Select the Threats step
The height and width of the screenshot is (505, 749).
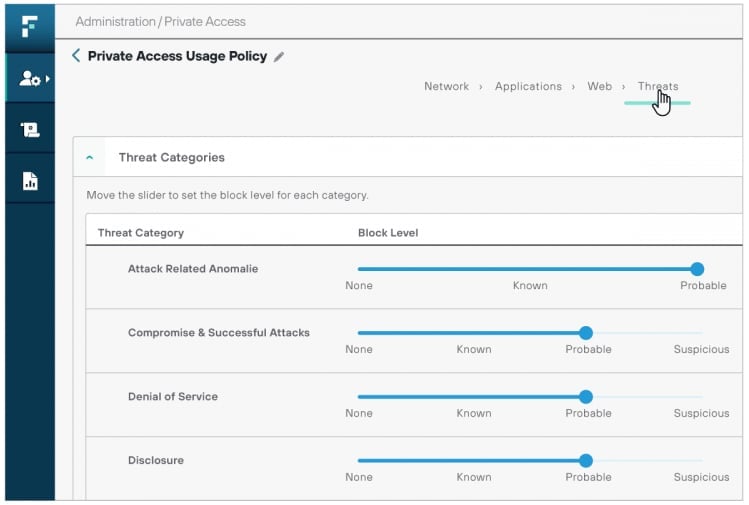(x=658, y=86)
